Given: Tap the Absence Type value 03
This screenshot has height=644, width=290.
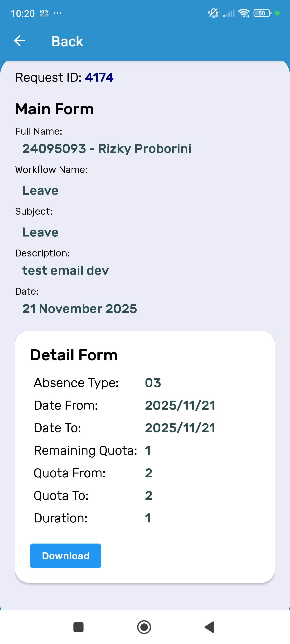Looking at the screenshot, I should click(x=153, y=383).
